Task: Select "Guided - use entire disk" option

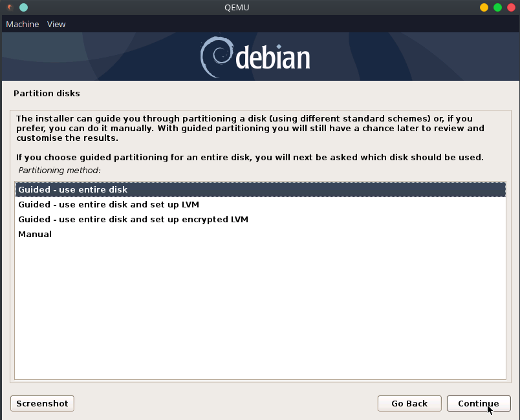Action: pyautogui.click(x=73, y=189)
